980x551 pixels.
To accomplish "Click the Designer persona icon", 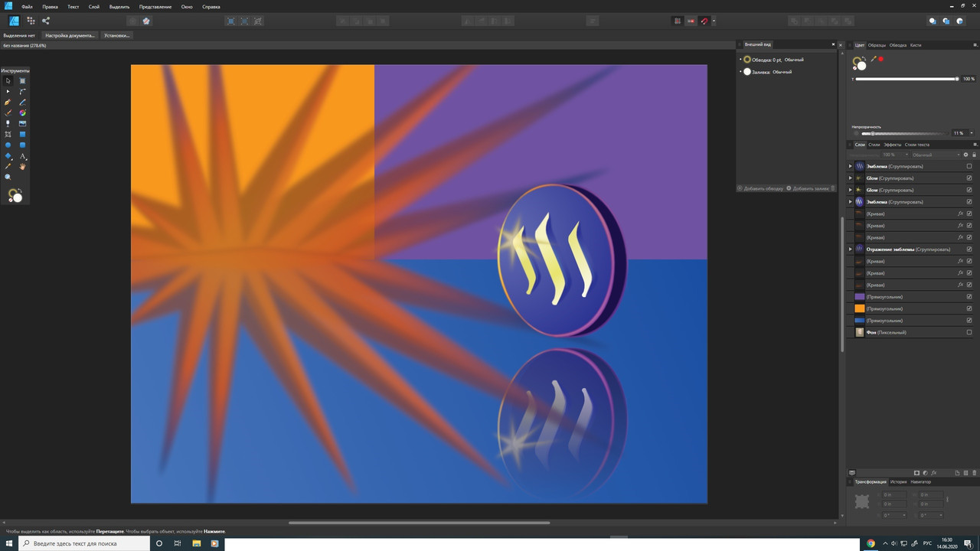I will pos(14,21).
